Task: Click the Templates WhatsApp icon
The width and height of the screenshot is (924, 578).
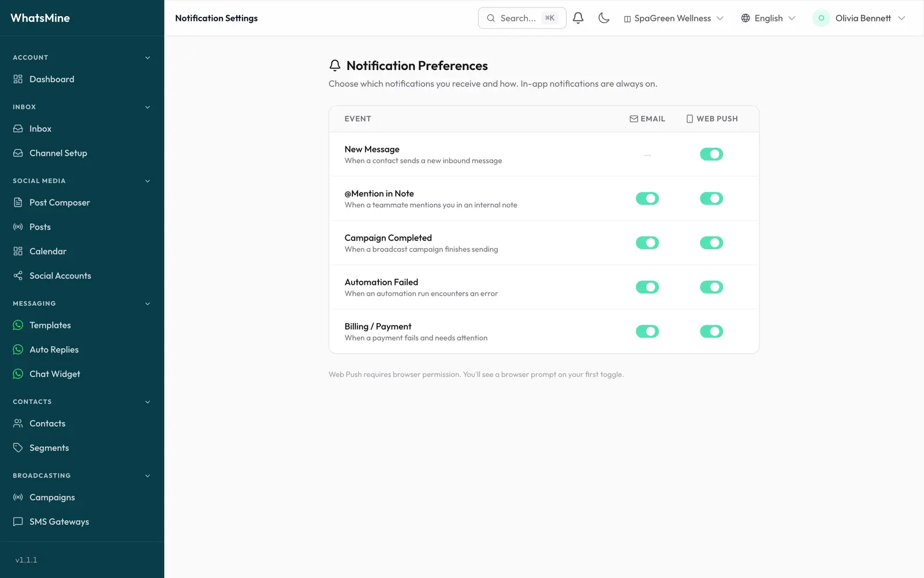Action: pyautogui.click(x=18, y=325)
